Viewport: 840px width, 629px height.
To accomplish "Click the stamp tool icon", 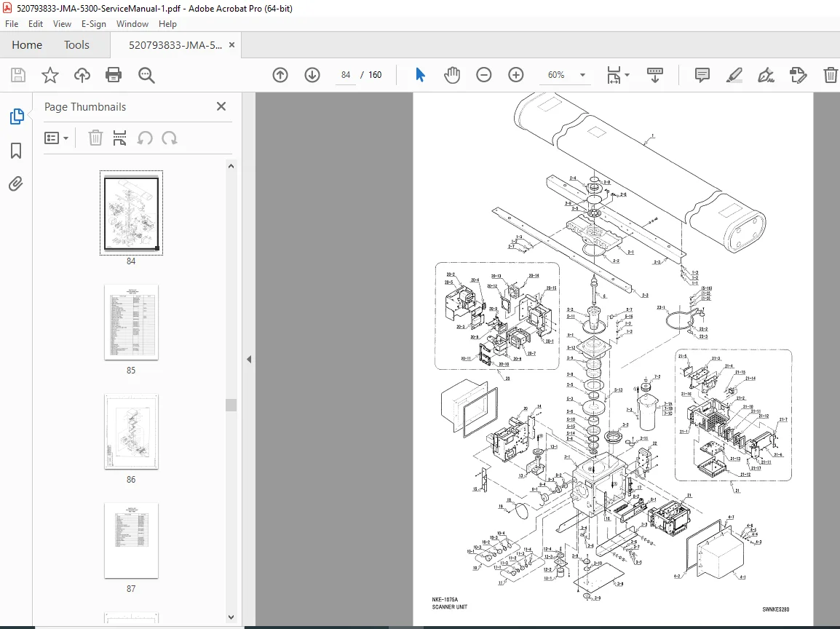I will (799, 75).
